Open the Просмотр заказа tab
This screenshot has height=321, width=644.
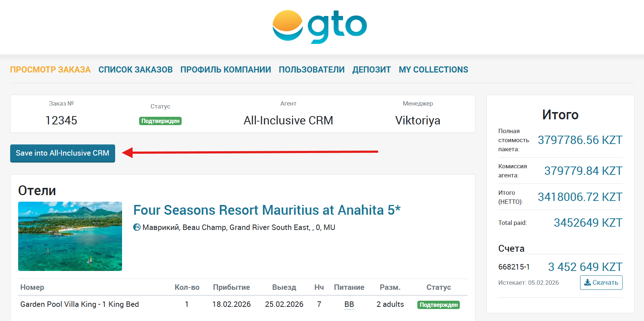(50, 70)
